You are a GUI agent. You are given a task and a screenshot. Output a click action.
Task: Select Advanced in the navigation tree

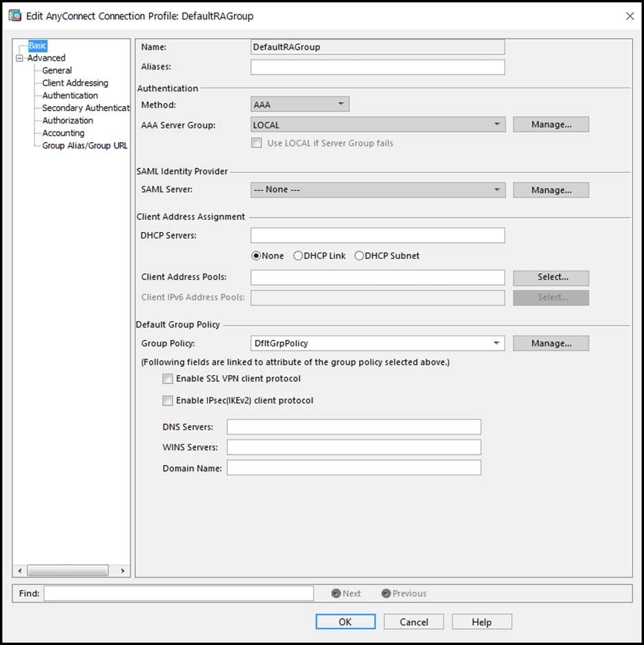46,57
